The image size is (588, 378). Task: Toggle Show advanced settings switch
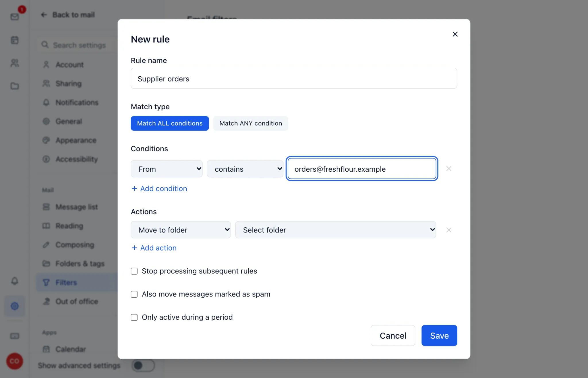[143, 365]
